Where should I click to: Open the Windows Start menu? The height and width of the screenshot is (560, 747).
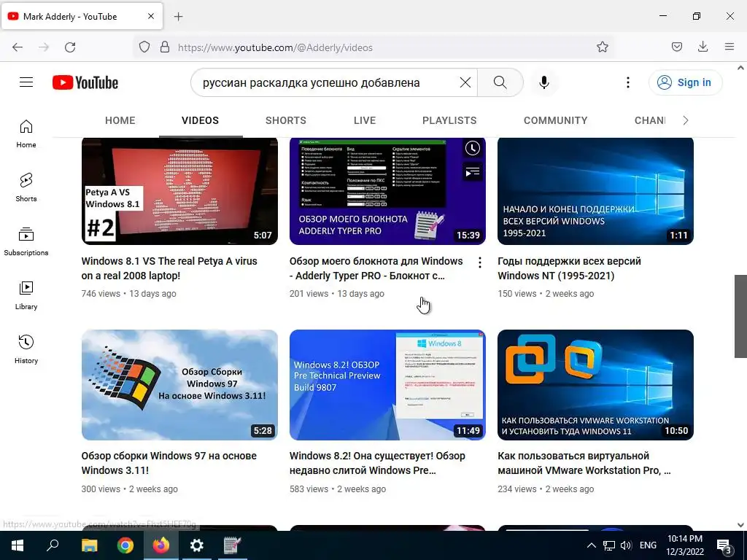(x=18, y=545)
